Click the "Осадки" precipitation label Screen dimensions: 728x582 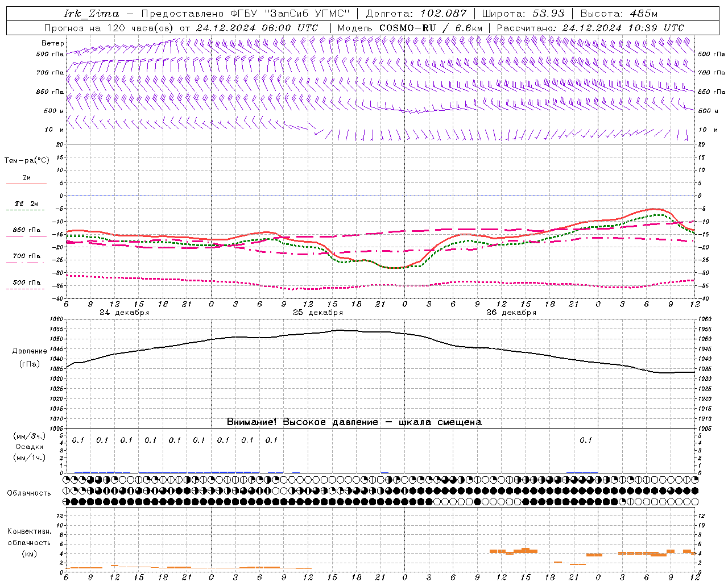[30, 447]
